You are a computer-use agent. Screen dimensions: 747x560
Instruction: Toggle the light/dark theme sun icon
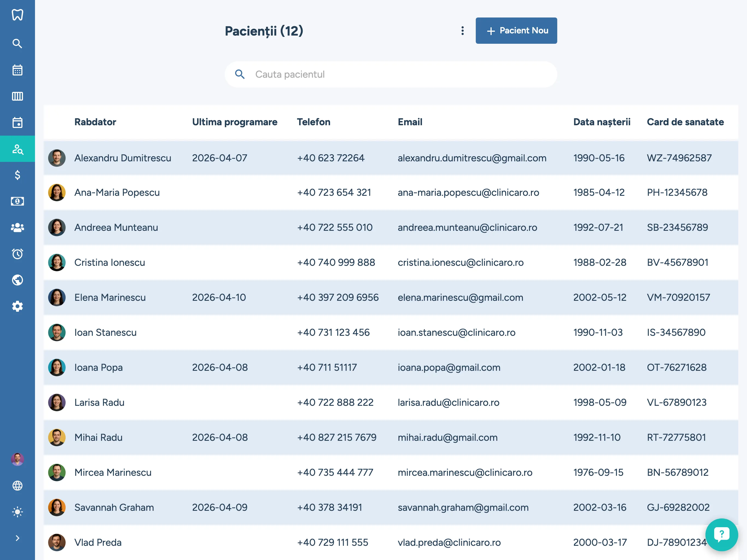pyautogui.click(x=17, y=512)
